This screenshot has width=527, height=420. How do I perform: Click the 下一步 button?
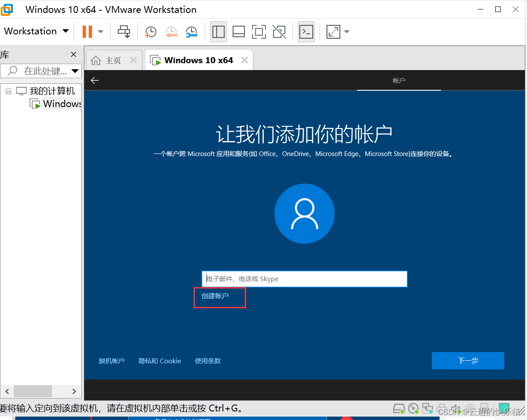click(468, 361)
